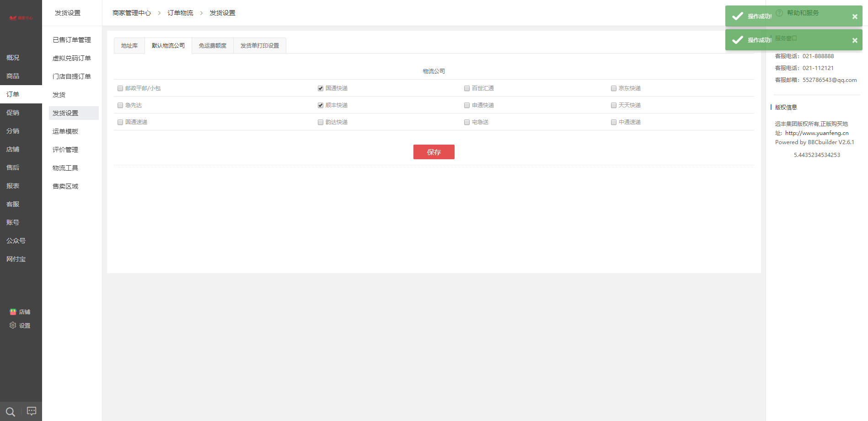Click the 设置 gear icon in sidebar footer
The image size is (868, 421).
pyautogui.click(x=13, y=325)
